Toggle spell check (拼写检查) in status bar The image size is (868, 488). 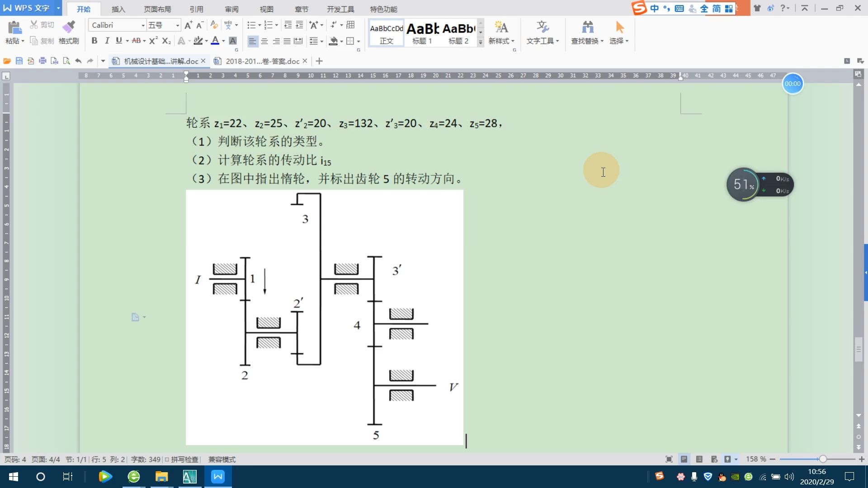click(x=181, y=460)
